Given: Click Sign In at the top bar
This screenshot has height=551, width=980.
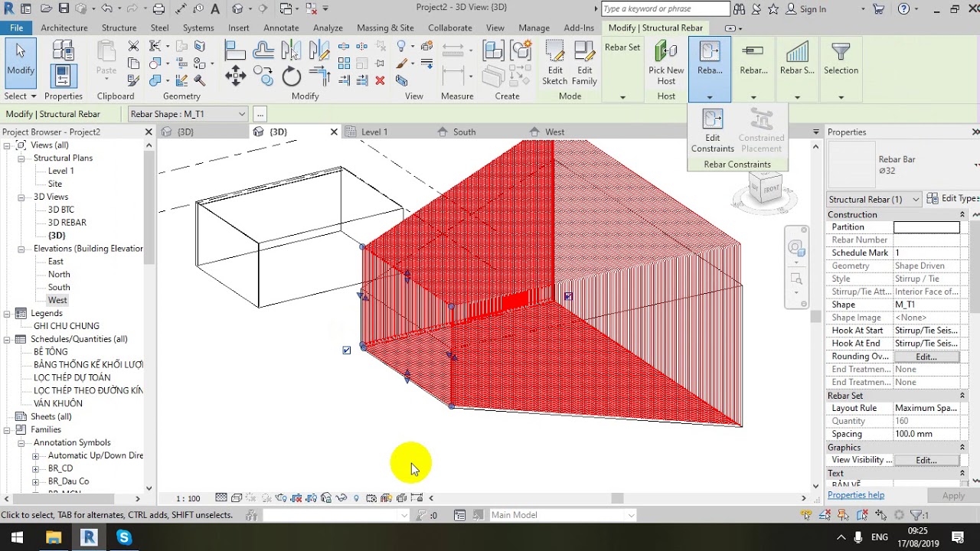Looking at the screenshot, I should (813, 9).
